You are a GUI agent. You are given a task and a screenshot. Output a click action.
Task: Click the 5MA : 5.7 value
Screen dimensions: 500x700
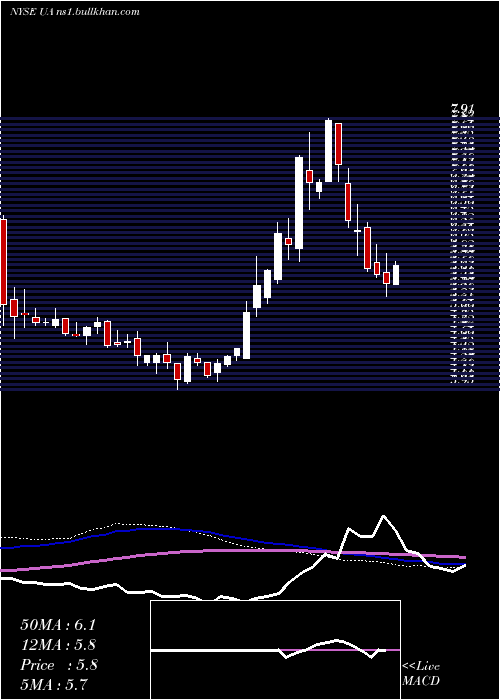pyautogui.click(x=54, y=684)
